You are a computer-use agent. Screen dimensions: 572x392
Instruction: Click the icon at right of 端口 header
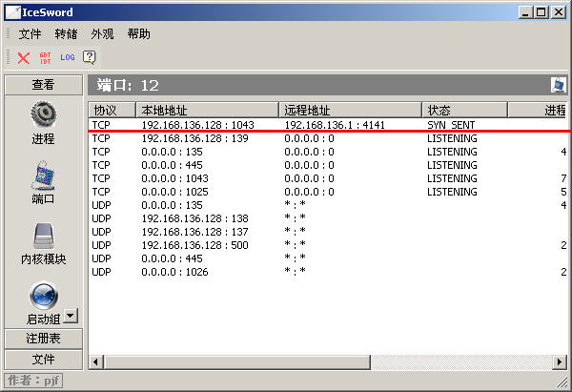(559, 85)
